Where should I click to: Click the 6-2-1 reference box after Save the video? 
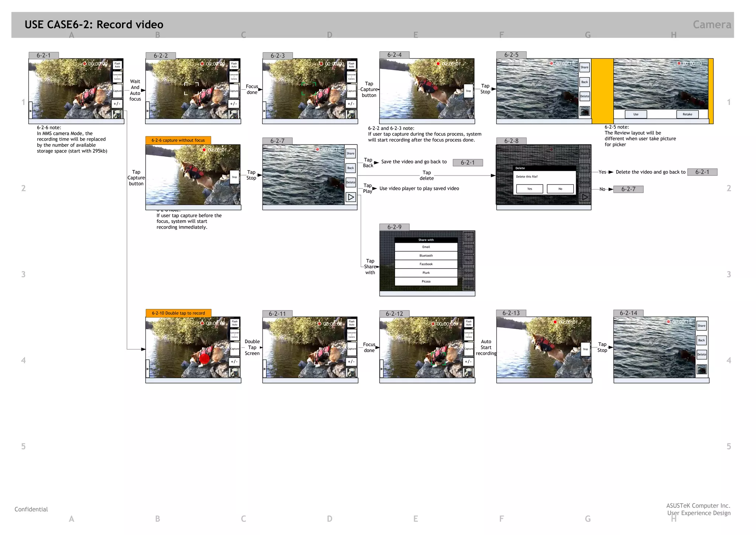[468, 163]
